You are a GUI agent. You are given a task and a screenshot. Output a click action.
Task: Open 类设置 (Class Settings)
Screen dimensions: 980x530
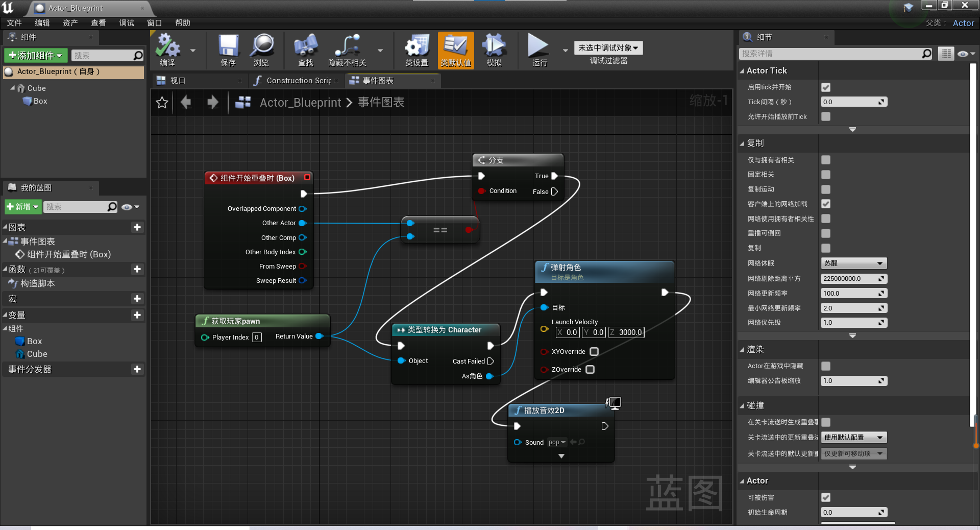point(416,50)
